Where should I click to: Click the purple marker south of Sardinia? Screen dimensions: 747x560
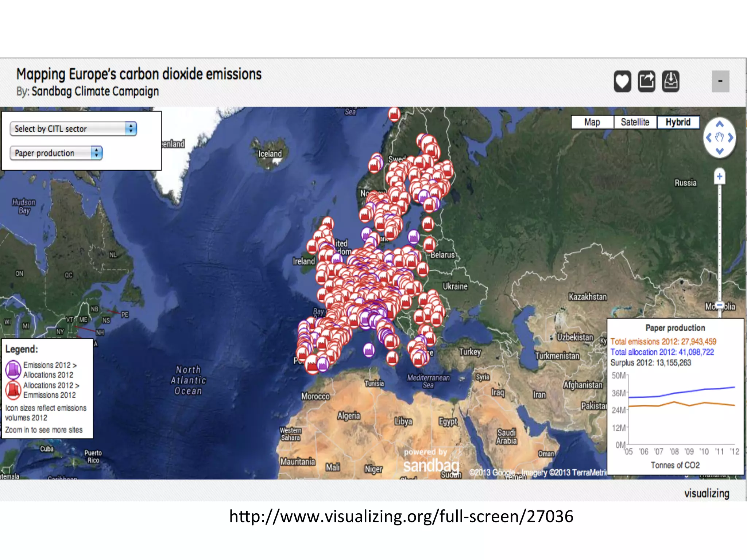[369, 350]
